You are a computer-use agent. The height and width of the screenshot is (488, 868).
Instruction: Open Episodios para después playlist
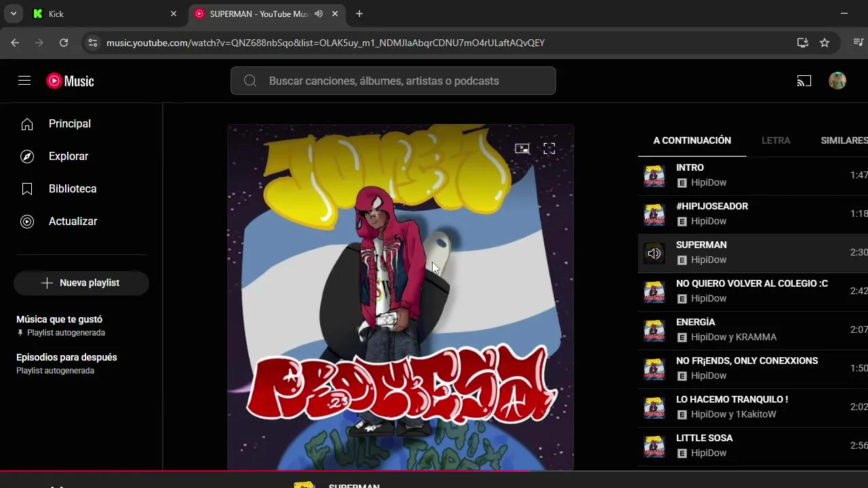click(81, 363)
